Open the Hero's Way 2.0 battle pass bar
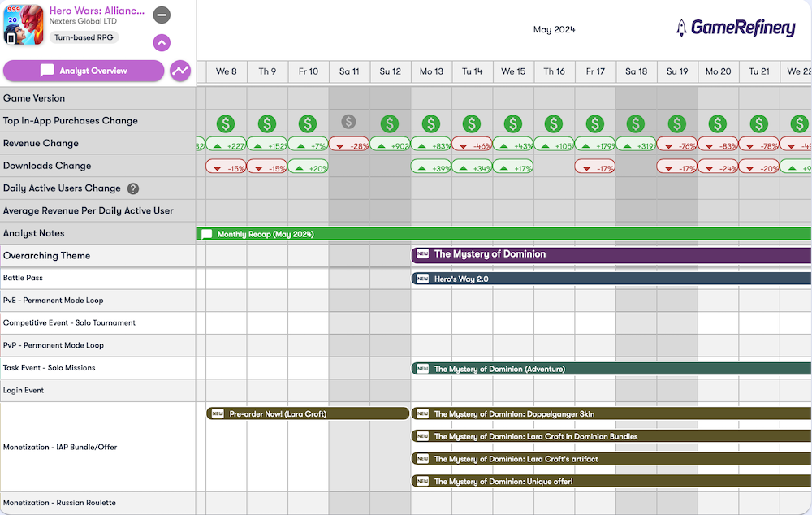Image resolution: width=812 pixels, height=515 pixels. (611, 279)
